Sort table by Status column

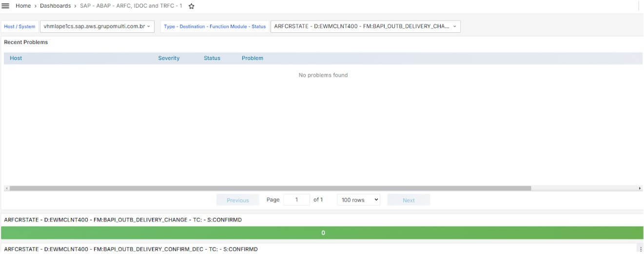tap(212, 58)
